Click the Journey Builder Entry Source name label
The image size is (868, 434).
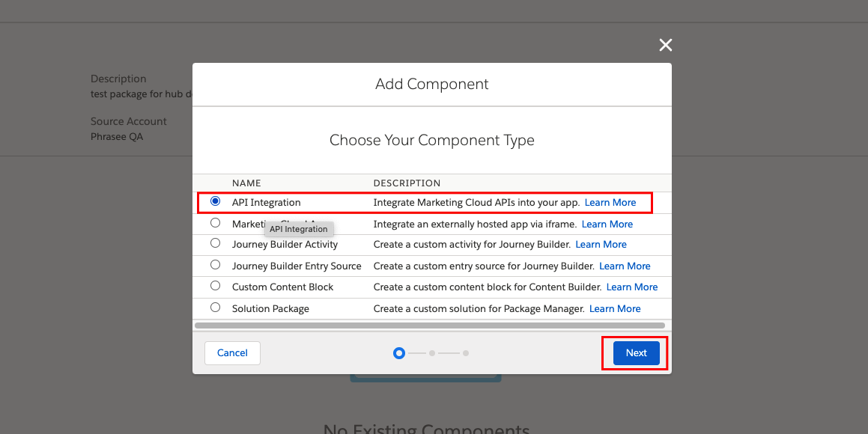pyautogui.click(x=297, y=266)
